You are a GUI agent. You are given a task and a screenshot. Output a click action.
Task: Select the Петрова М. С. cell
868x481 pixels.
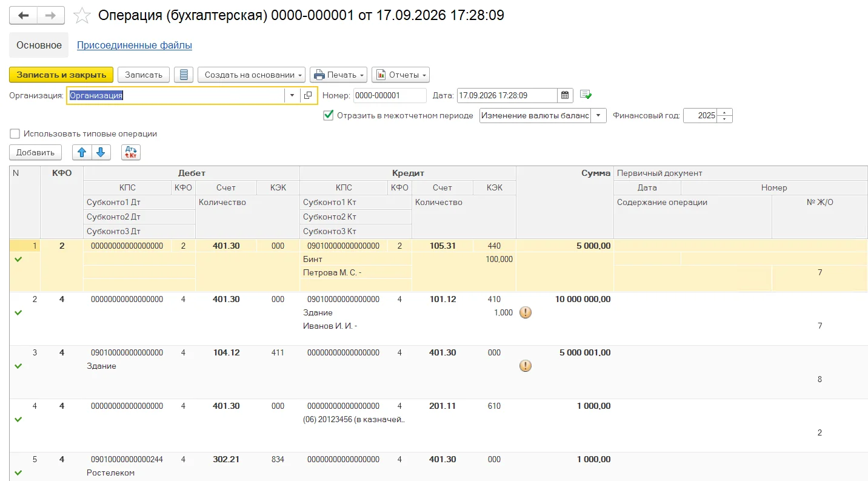pyautogui.click(x=356, y=273)
